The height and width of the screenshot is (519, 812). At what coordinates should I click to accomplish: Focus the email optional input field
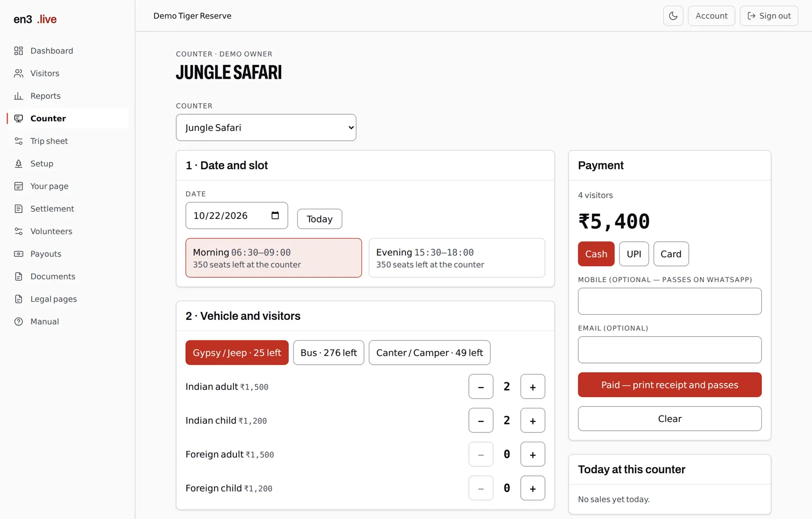coord(670,350)
